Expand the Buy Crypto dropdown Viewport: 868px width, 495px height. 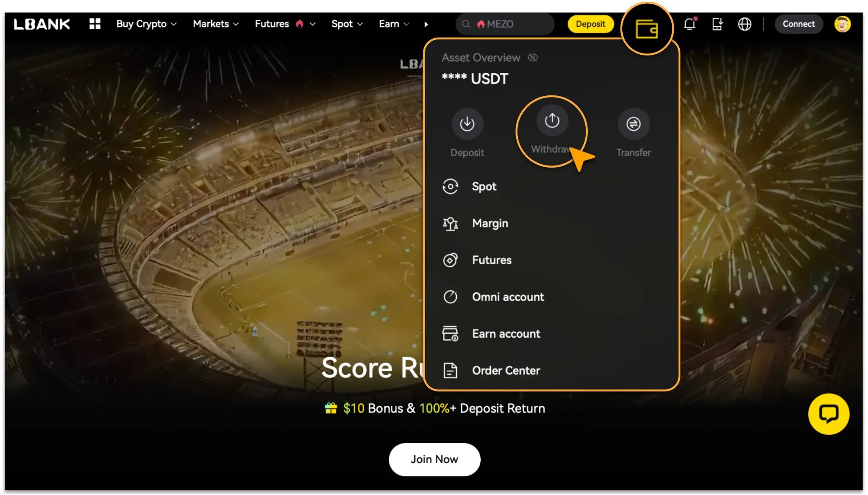point(146,24)
